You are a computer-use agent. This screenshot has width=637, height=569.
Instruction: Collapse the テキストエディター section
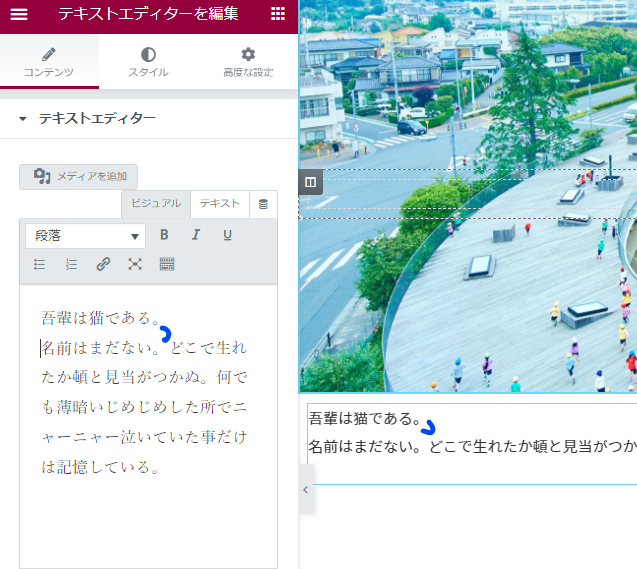(23, 118)
